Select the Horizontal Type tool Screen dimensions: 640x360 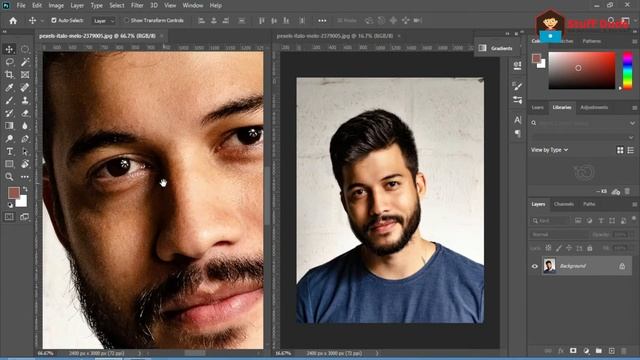point(9,151)
